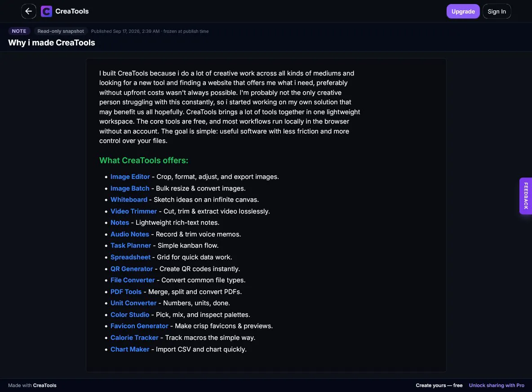Open the Spreadsheet link
The width and height of the screenshot is (532, 392).
[x=130, y=257]
